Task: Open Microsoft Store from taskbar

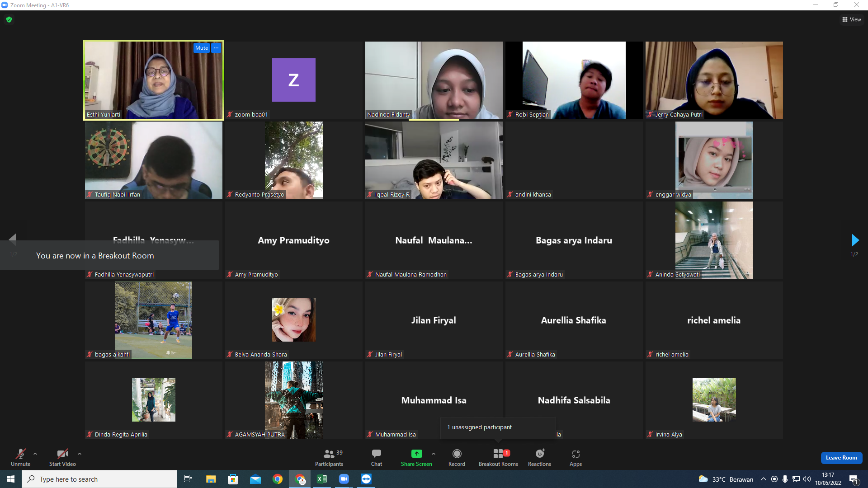Action: (x=233, y=479)
